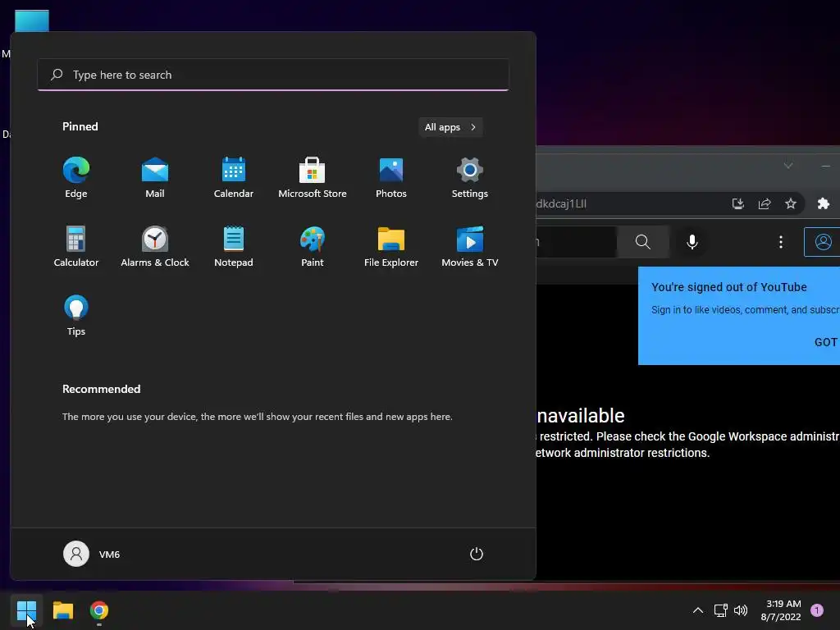
Task: Select the Pinned section heading
Action: click(x=80, y=126)
